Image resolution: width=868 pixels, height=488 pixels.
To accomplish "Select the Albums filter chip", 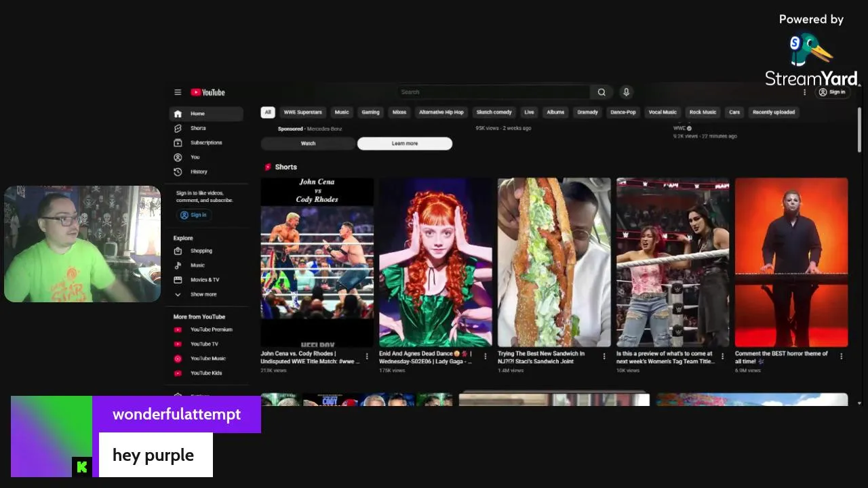I will [555, 113].
